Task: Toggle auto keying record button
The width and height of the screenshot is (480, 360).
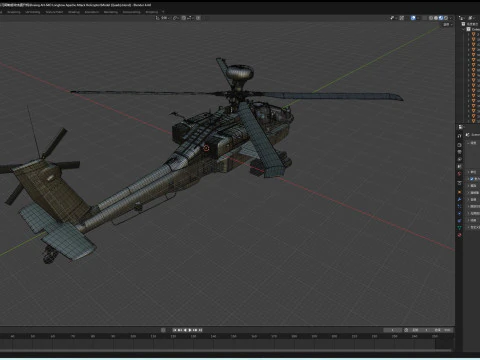Action: pyautogui.click(x=163, y=330)
